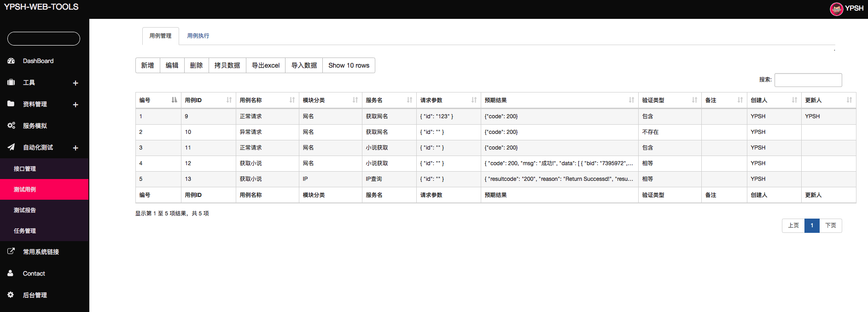Image resolution: width=868 pixels, height=312 pixels.
Task: Click the expected result containing "成功!"
Action: (x=559, y=163)
